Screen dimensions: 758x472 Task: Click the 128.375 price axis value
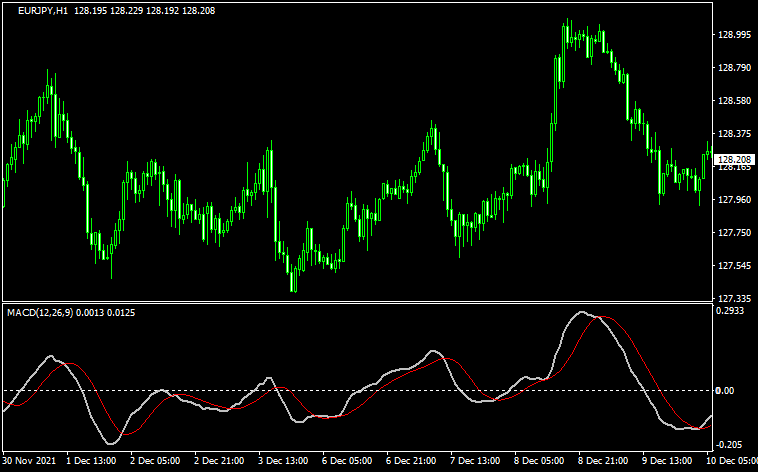735,133
